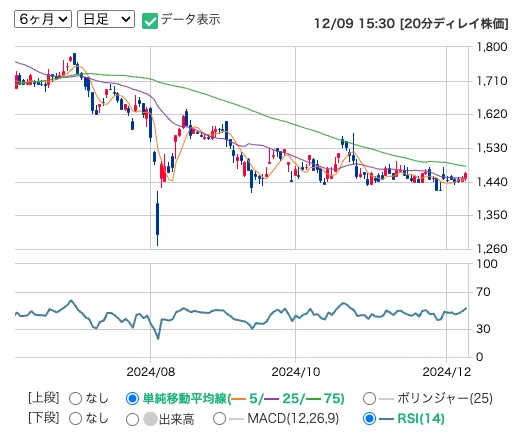523x436 pixels.
Task: Select ボリンジャー(25) radio button
Action: click(369, 398)
